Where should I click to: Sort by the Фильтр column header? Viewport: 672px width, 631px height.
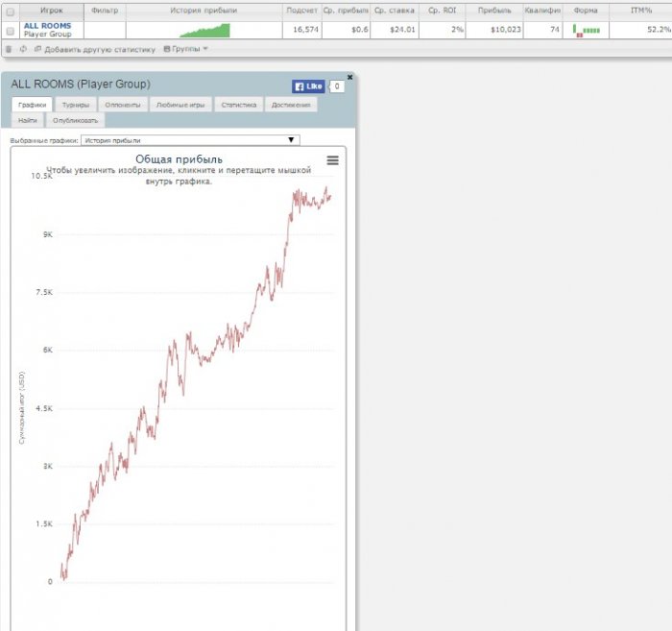point(105,11)
